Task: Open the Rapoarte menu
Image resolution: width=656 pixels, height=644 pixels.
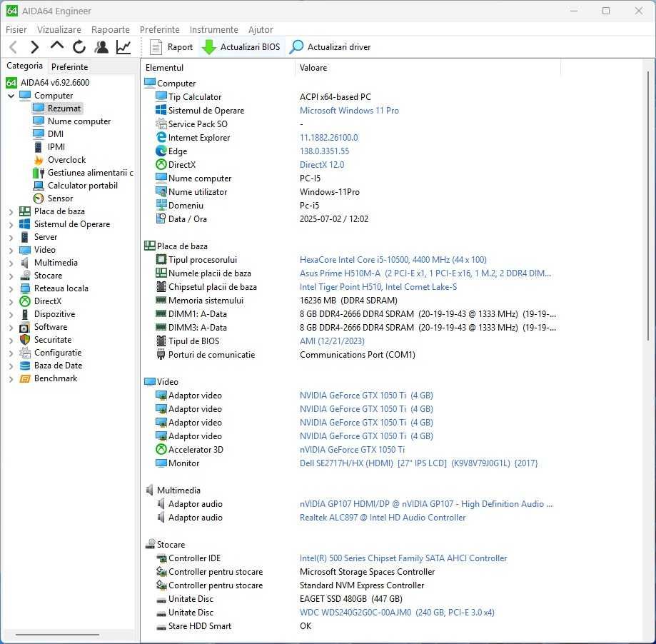Action: (111, 30)
